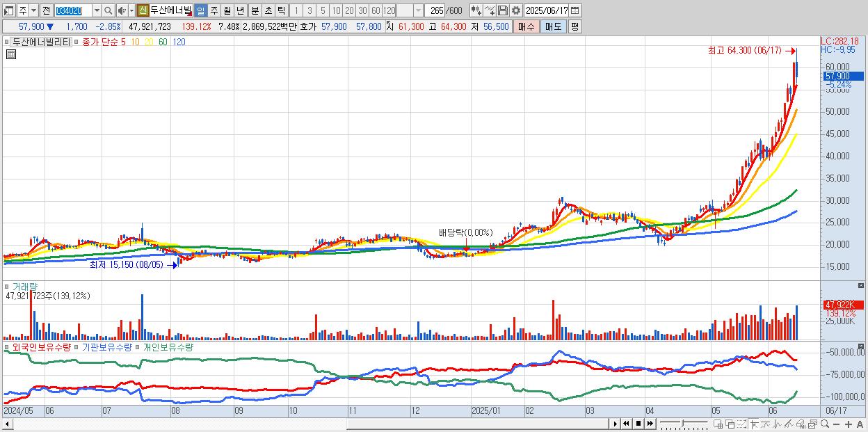868x432 pixels.
Task: Click the grid icon below the stock name
Action: [x=10, y=54]
